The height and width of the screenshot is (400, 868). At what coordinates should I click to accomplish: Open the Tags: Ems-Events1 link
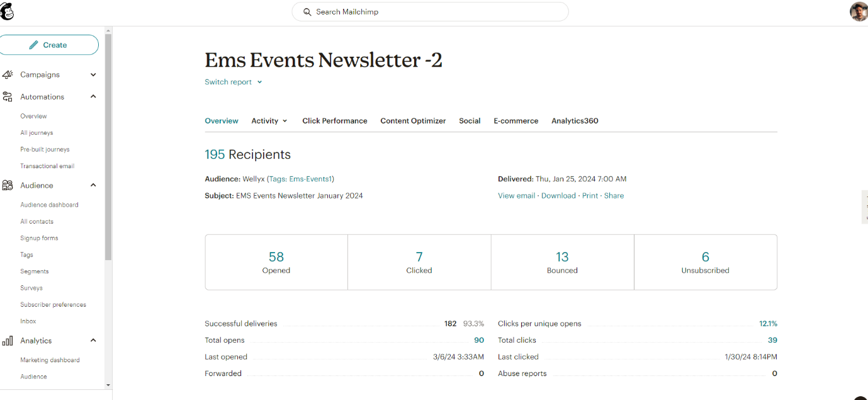click(x=300, y=179)
